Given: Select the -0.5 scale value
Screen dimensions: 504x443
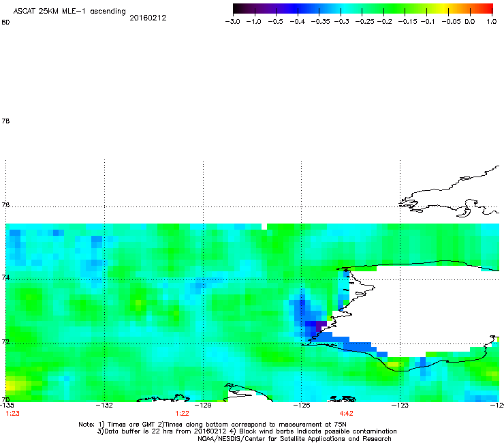Looking at the screenshot, I should click(x=275, y=22).
